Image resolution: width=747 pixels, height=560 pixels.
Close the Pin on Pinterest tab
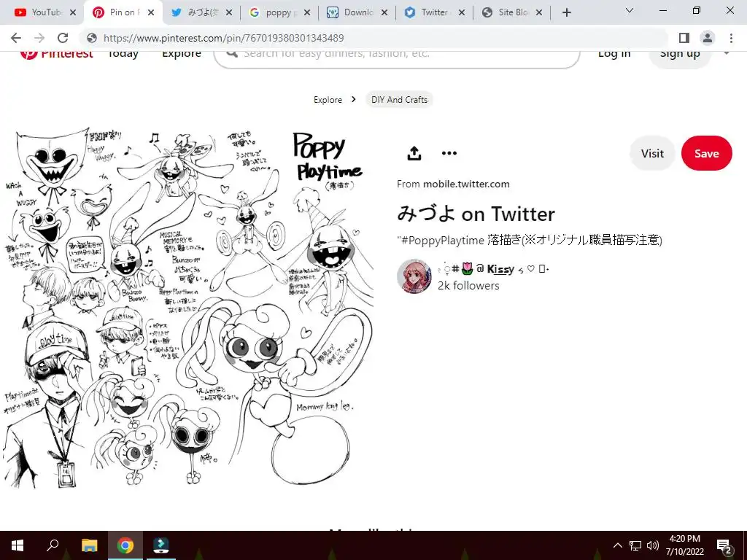(151, 12)
